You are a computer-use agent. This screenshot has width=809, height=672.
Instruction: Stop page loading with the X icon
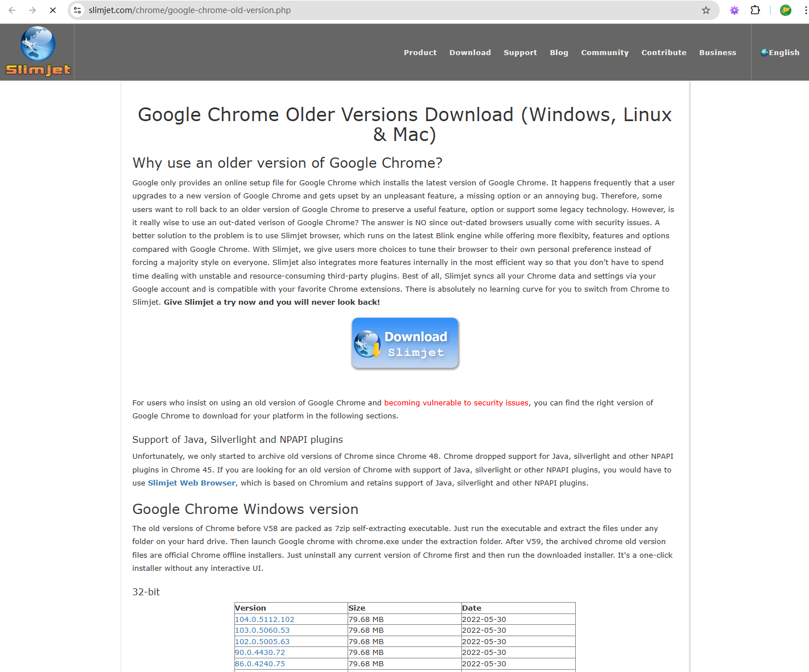(x=53, y=10)
